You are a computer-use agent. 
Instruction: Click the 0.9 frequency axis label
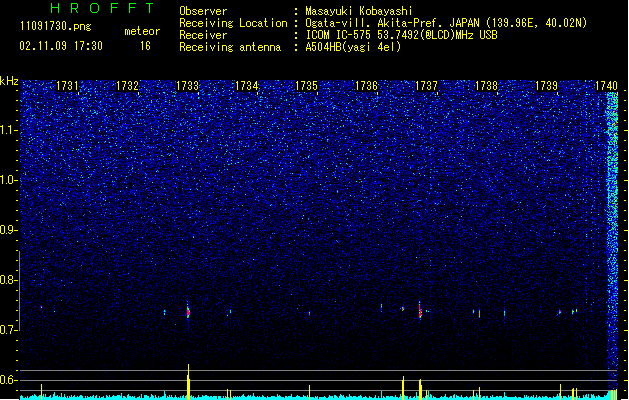(x=9, y=230)
